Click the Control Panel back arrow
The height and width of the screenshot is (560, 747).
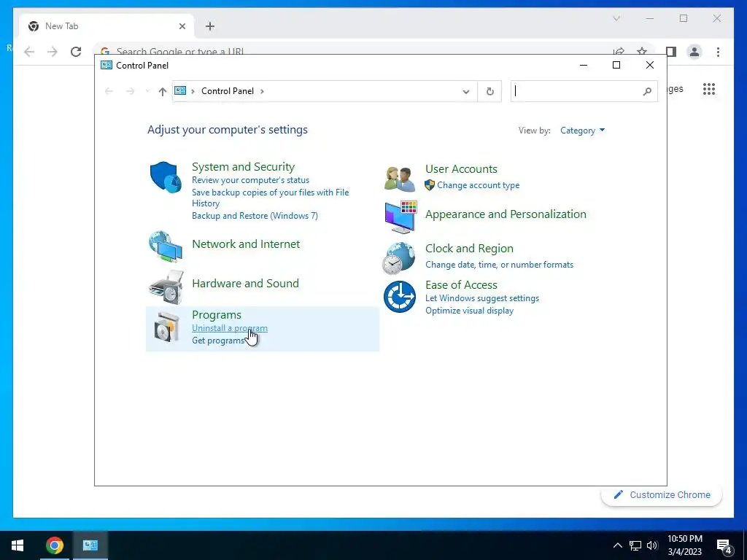coord(109,91)
